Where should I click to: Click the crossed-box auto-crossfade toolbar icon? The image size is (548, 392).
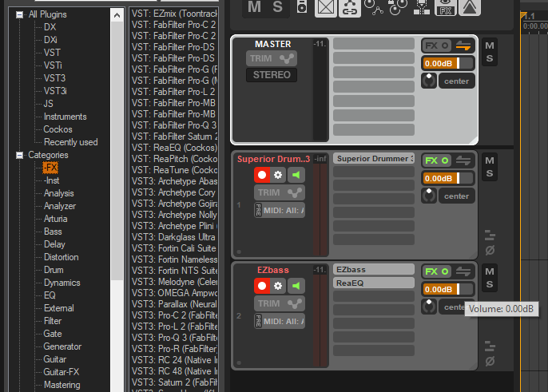click(326, 8)
